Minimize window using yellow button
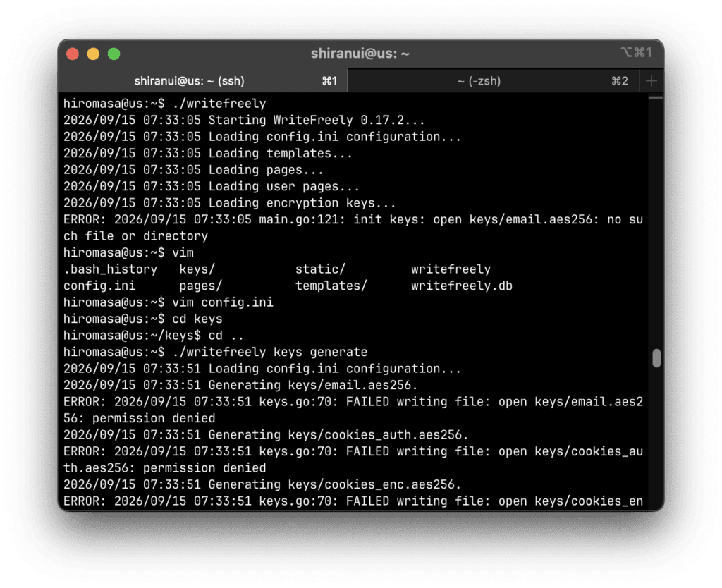 tap(93, 54)
